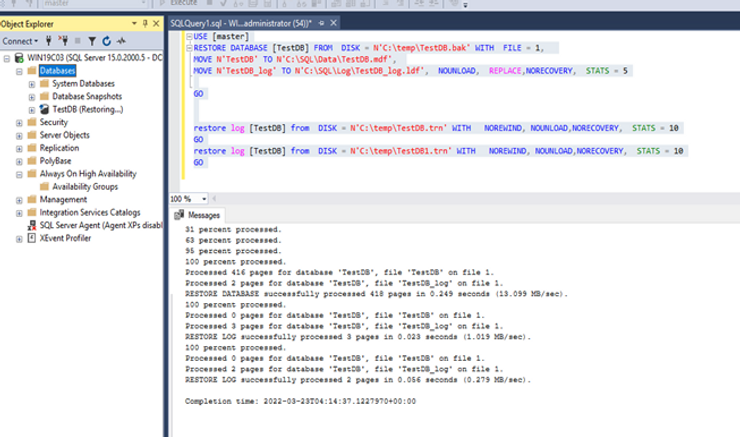Click the Filter funnel icon

click(93, 41)
